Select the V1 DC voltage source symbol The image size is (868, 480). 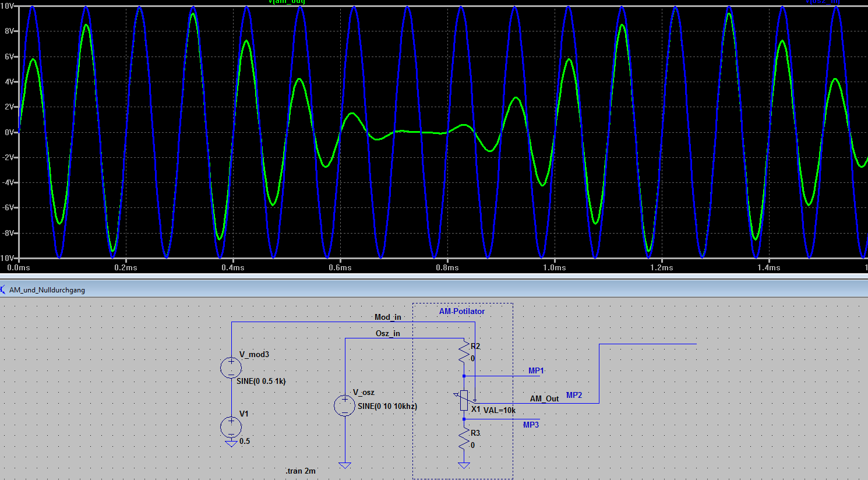coord(231,427)
